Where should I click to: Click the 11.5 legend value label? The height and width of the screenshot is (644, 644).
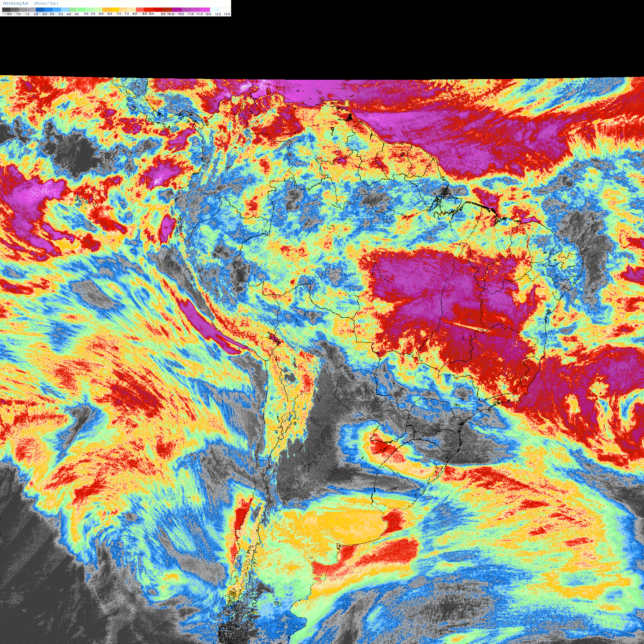pyautogui.click(x=199, y=14)
